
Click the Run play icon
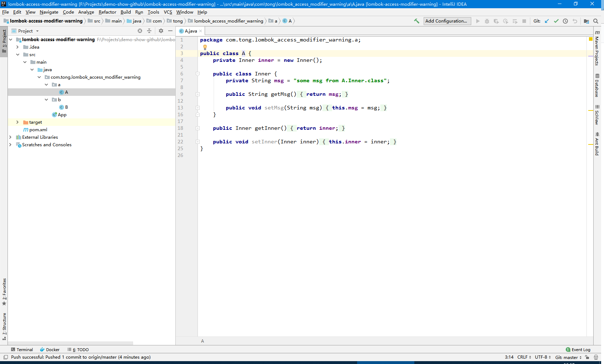click(x=478, y=21)
